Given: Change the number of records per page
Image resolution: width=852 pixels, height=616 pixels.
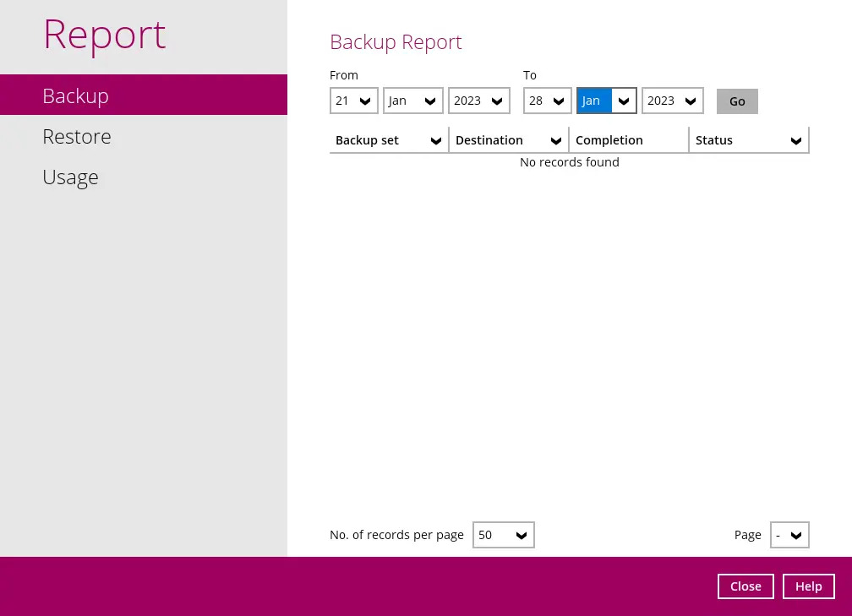Looking at the screenshot, I should click(503, 535).
